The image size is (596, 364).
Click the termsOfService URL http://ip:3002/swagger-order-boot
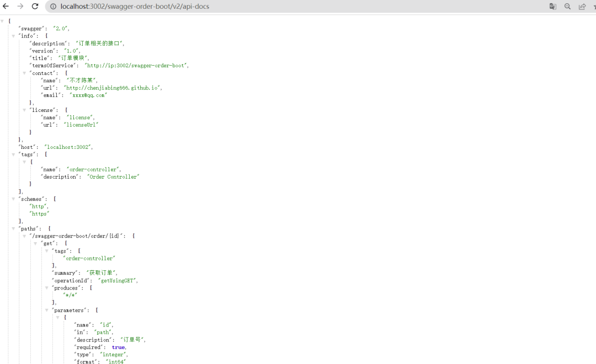click(136, 65)
